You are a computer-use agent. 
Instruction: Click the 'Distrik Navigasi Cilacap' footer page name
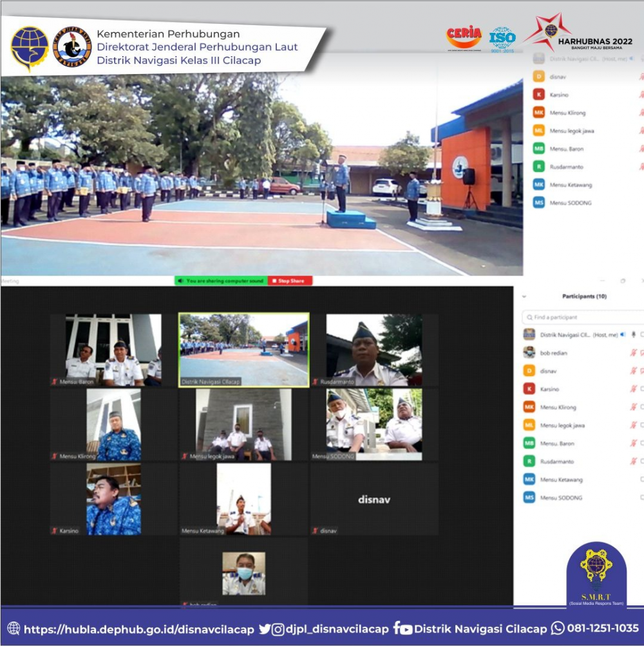480,629
